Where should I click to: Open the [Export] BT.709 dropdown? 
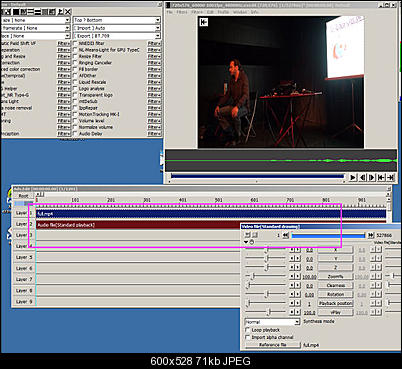coord(117,36)
